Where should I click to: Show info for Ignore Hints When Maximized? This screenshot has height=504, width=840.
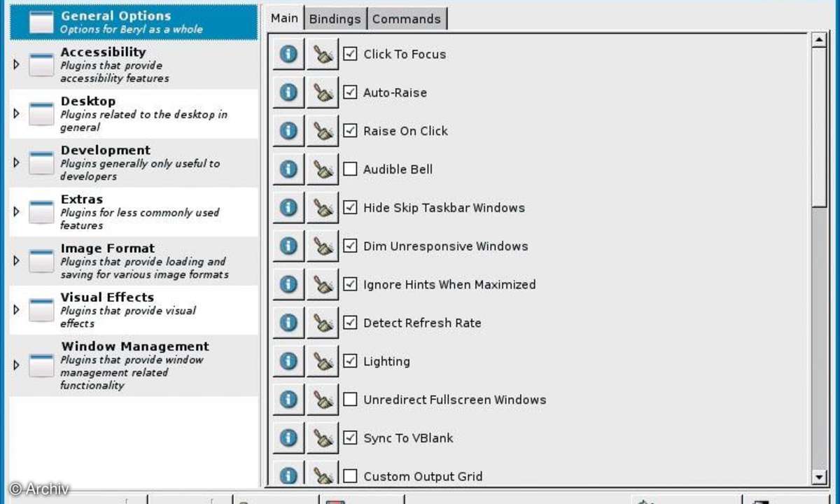[288, 285]
